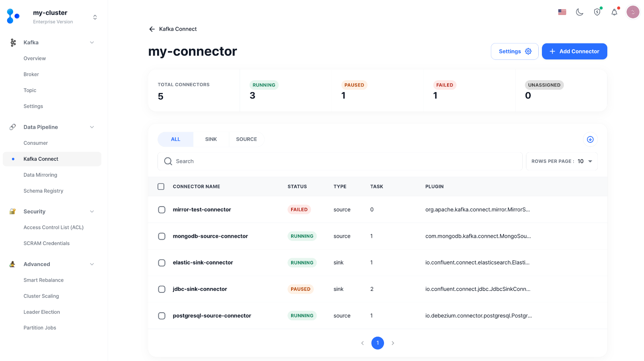Collapse the Data Pipeline sidebar section
Image resolution: width=644 pixels, height=361 pixels.
pos(92,127)
